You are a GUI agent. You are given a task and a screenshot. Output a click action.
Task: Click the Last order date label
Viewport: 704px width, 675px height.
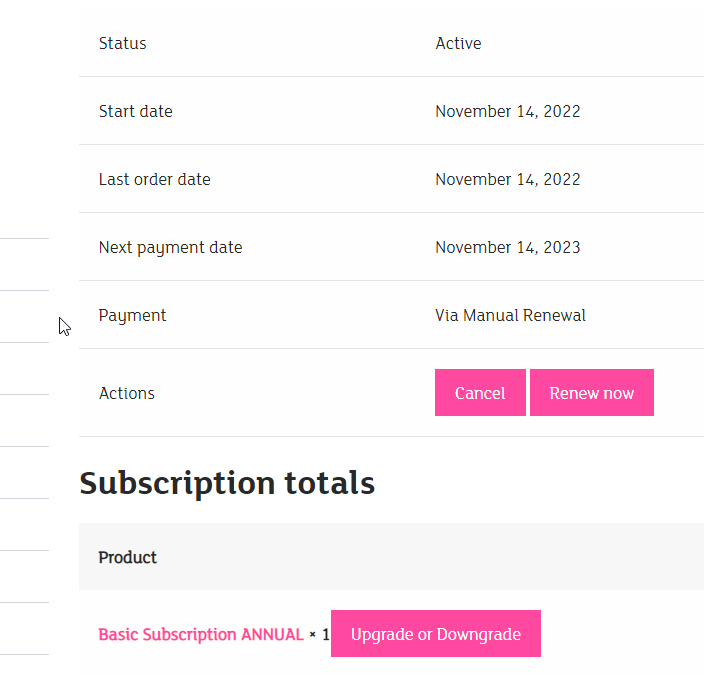(x=154, y=179)
